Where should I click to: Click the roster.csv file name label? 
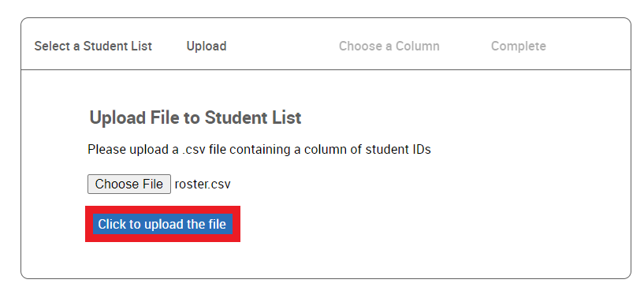203,184
